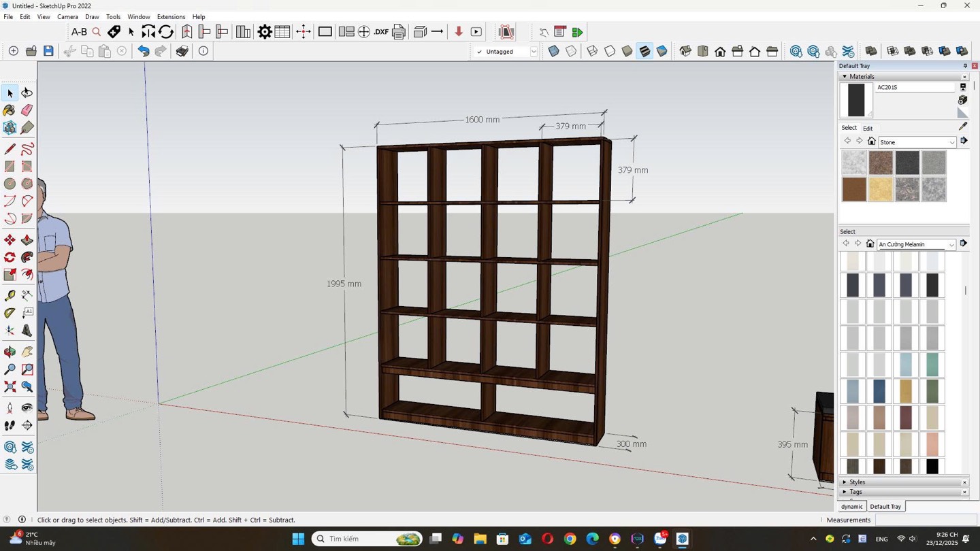Open the An Cường Melamin library dropdown
The image size is (980, 551).
tap(916, 244)
